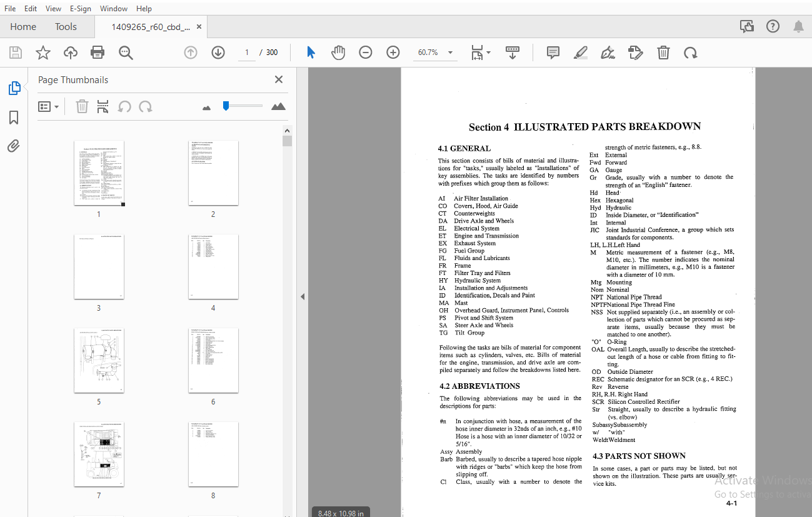
Task: Switch to the Tools tab
Action: pos(66,27)
